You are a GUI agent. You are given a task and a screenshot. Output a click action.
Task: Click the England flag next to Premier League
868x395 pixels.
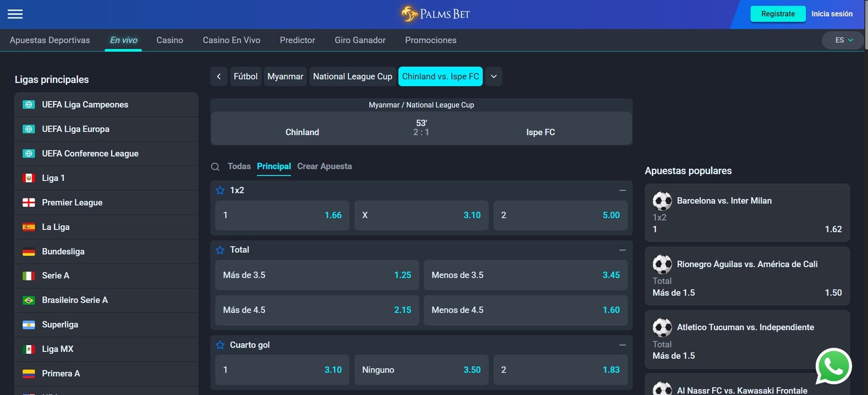point(29,202)
